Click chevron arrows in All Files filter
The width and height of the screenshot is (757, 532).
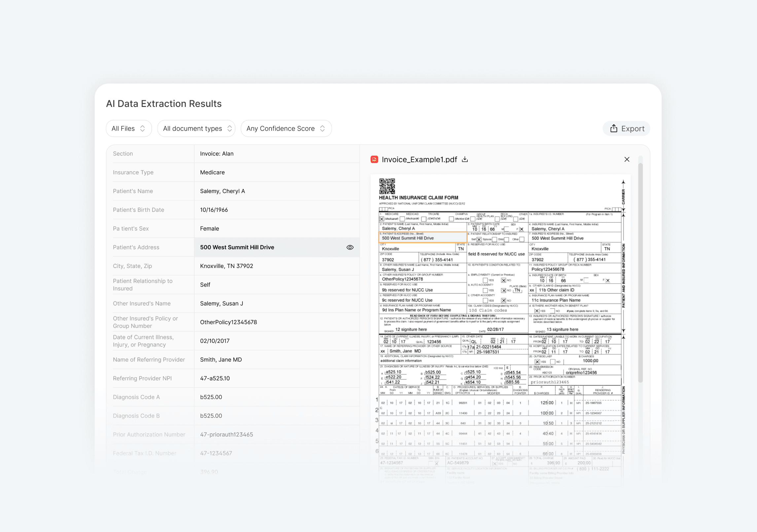click(142, 128)
